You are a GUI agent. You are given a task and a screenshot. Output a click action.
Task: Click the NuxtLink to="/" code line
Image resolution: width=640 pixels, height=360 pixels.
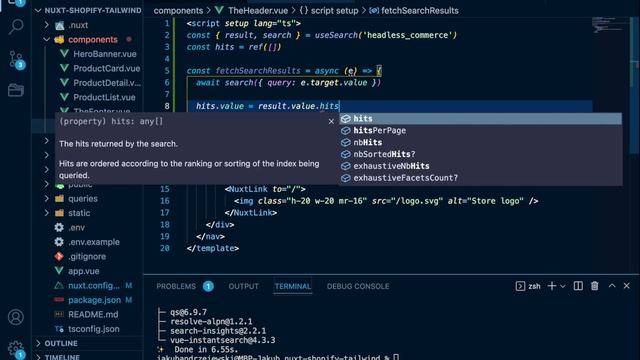click(265, 189)
